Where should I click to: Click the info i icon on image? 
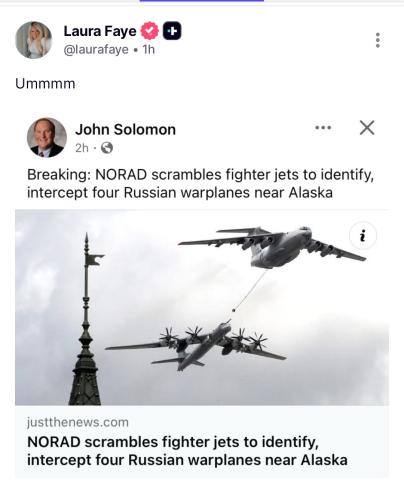pyautogui.click(x=363, y=236)
